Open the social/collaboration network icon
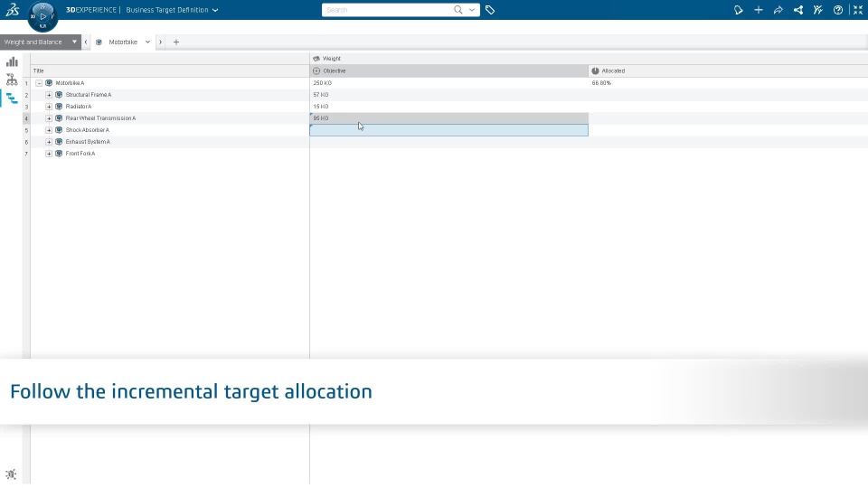Viewport: 868px width, 488px height. click(798, 10)
